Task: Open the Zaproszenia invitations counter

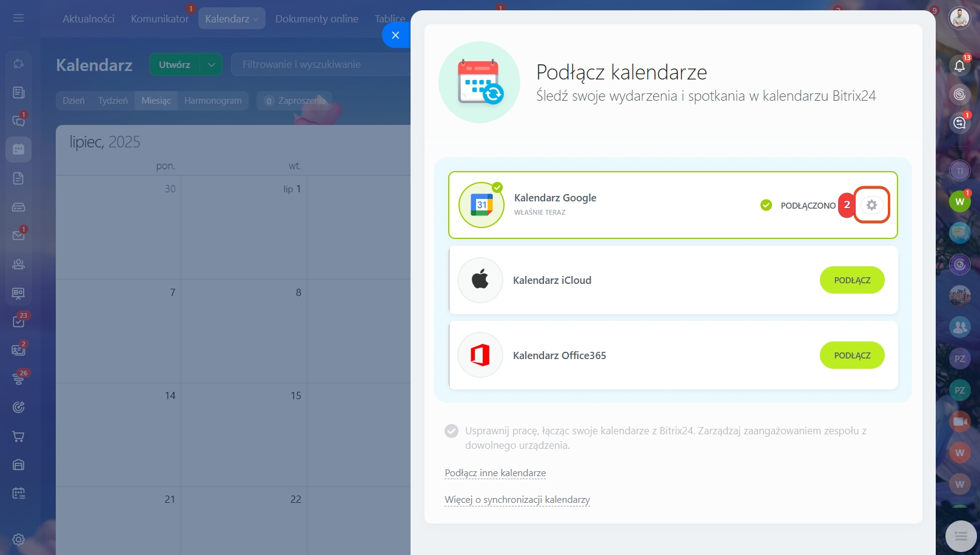Action: click(x=295, y=101)
